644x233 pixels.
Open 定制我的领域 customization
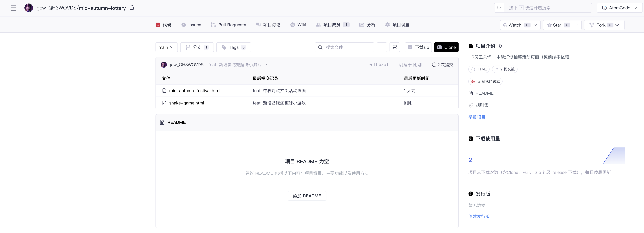[x=485, y=82]
